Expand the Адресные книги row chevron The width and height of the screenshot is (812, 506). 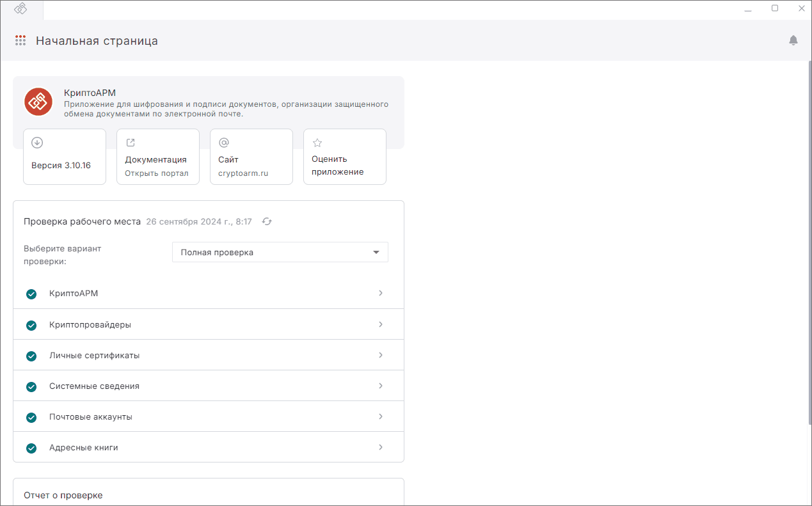(381, 447)
